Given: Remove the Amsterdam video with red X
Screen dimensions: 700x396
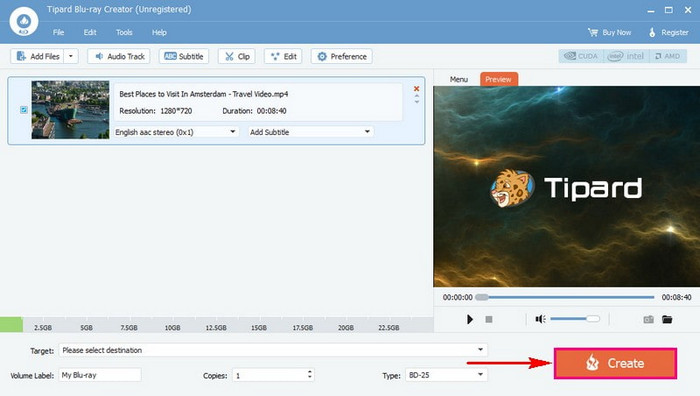Looking at the screenshot, I should coord(416,89).
